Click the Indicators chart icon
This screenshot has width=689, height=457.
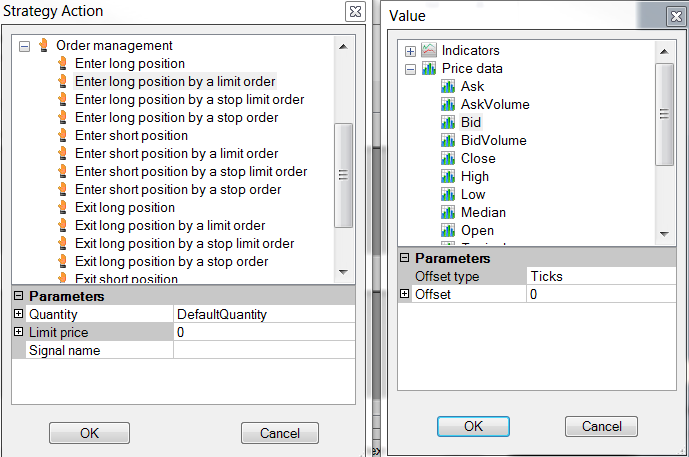coord(429,51)
